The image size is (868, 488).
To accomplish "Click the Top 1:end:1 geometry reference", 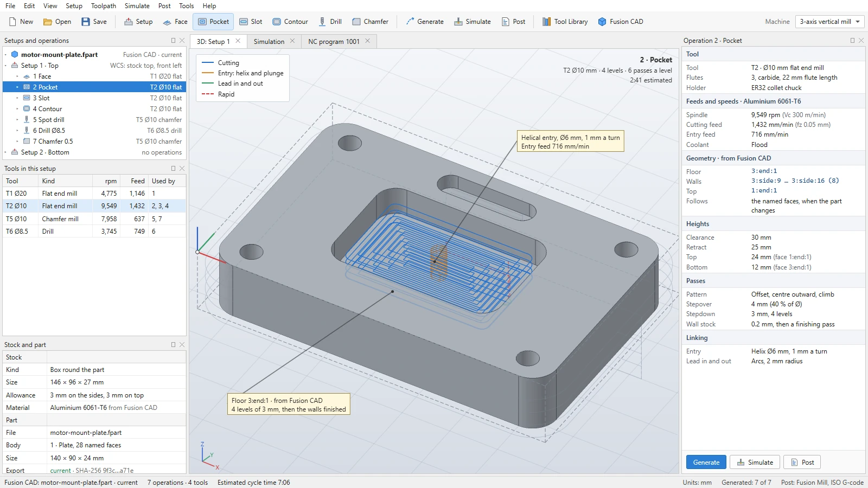I will (764, 191).
